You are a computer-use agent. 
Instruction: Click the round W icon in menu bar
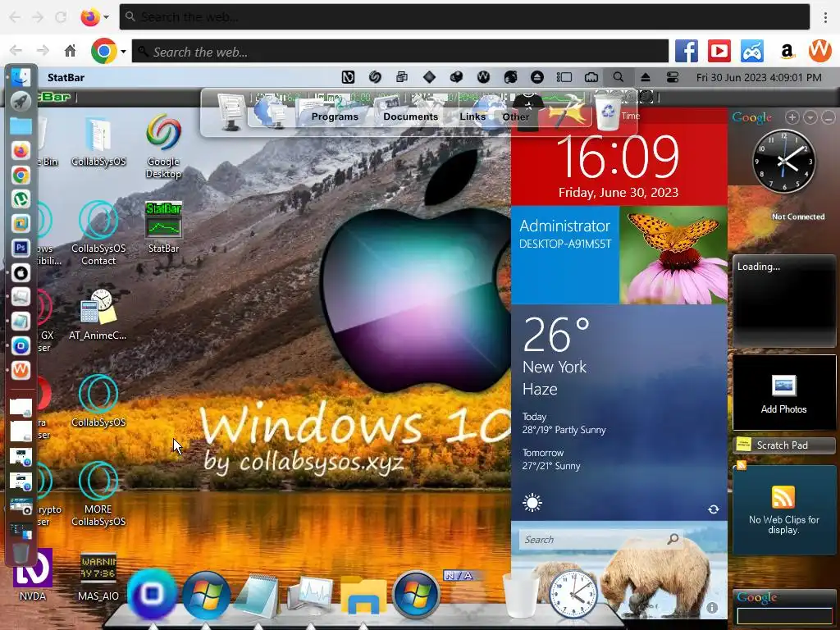[483, 78]
